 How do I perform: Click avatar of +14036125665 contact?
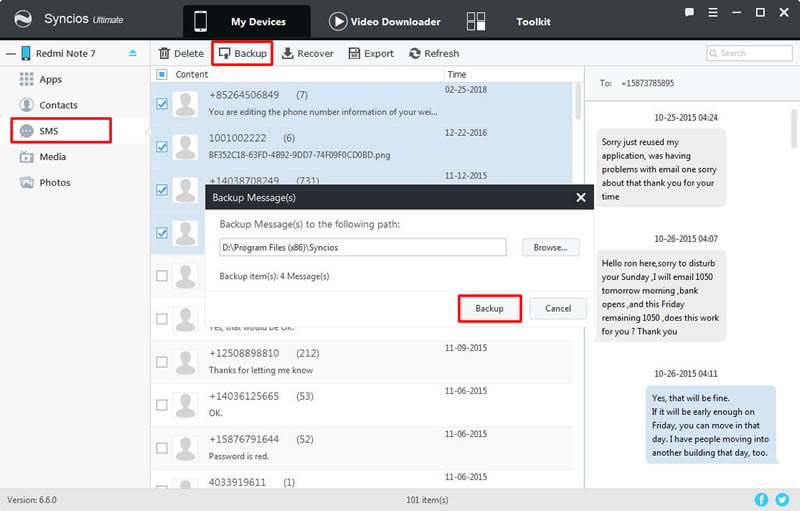pos(185,405)
